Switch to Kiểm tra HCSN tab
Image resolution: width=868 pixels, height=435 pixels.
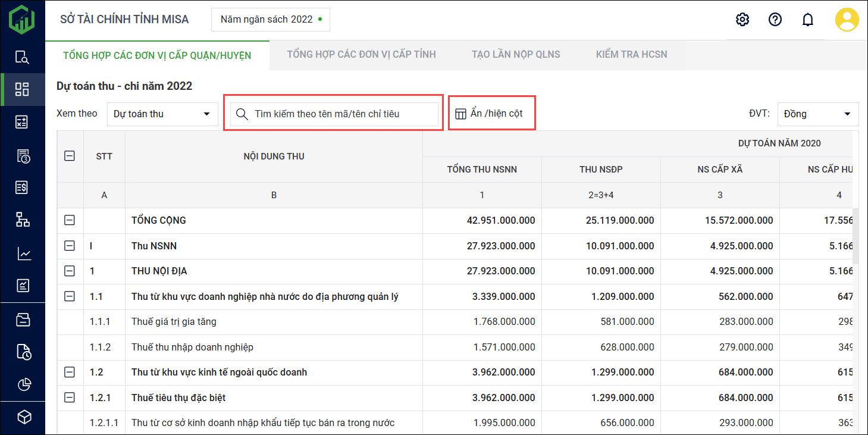(631, 54)
